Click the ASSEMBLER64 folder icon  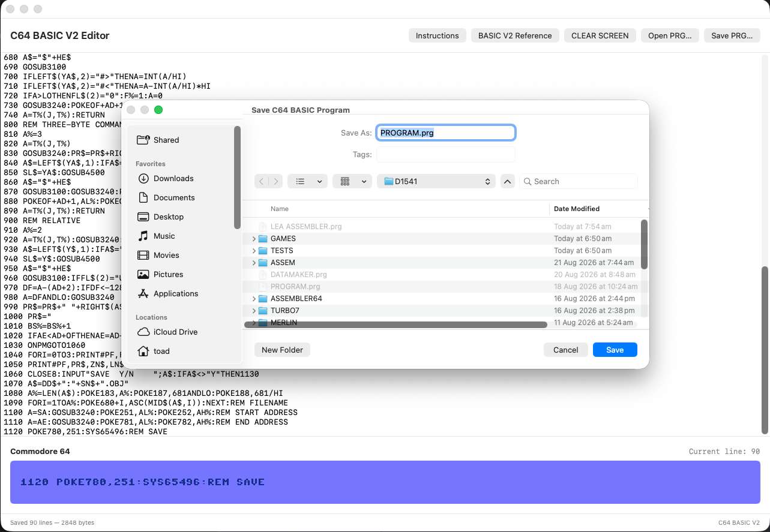(x=263, y=299)
